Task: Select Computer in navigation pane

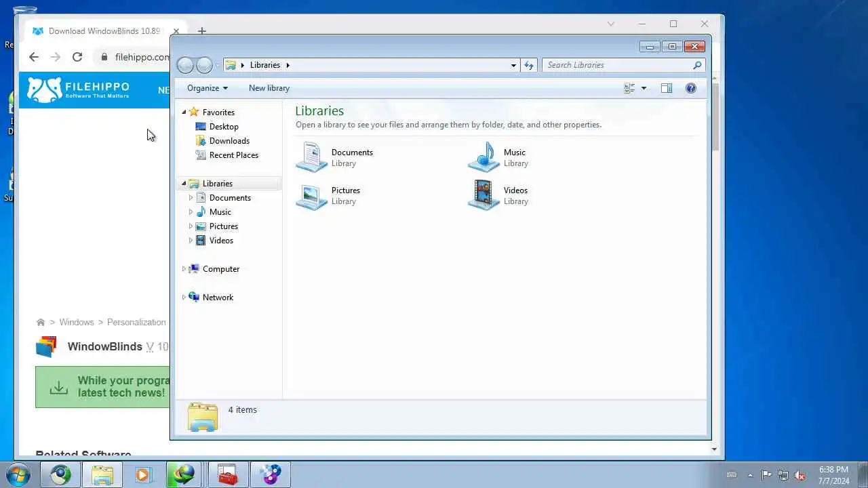Action: [221, 269]
